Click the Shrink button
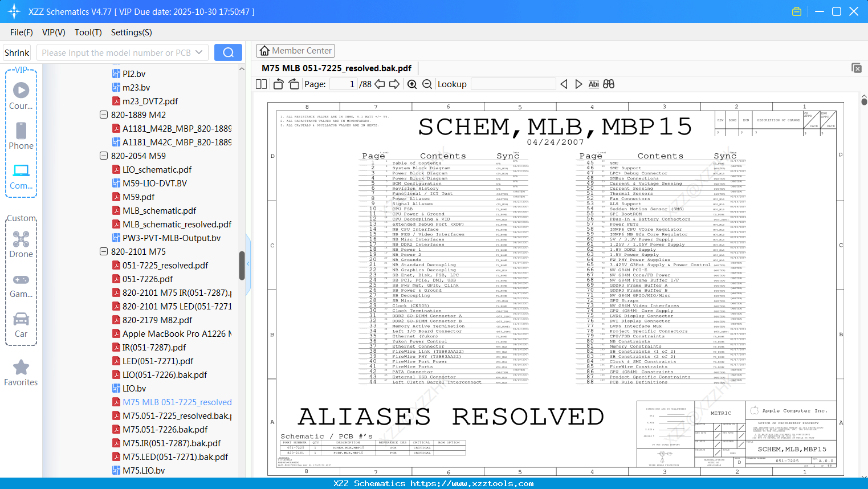 [17, 52]
